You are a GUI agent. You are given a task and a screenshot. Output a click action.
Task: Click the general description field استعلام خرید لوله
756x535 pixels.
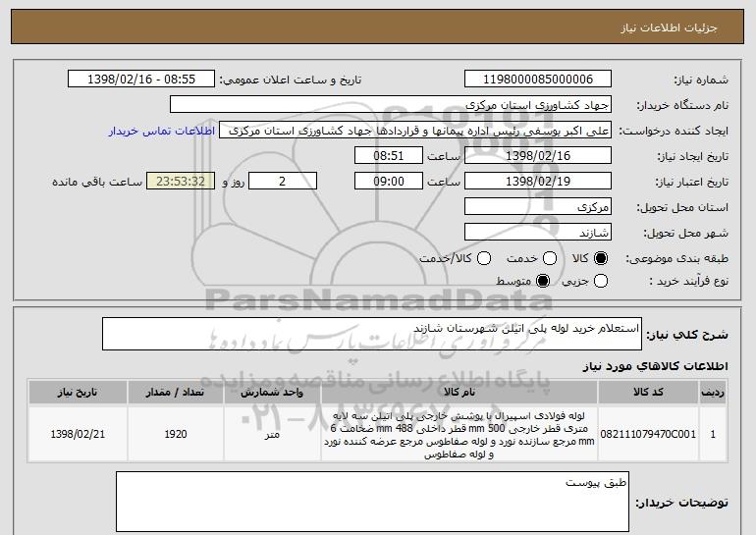click(x=372, y=334)
